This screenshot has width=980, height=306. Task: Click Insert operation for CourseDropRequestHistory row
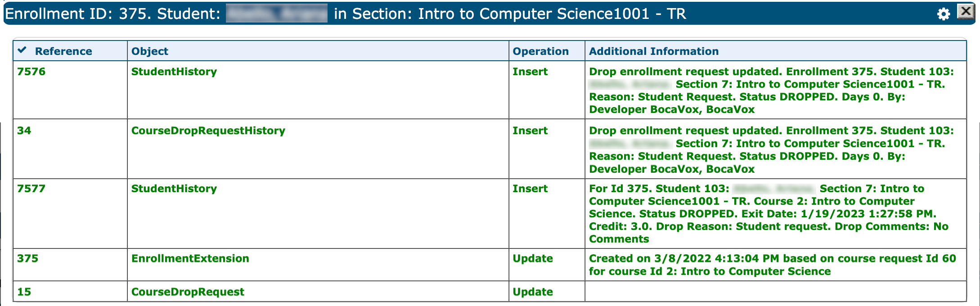[x=530, y=130]
